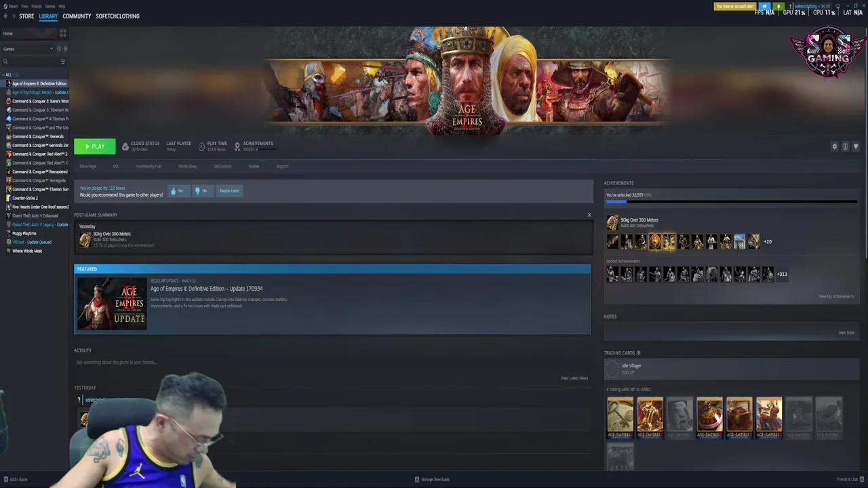Click the favorite heart icon

tap(856, 146)
